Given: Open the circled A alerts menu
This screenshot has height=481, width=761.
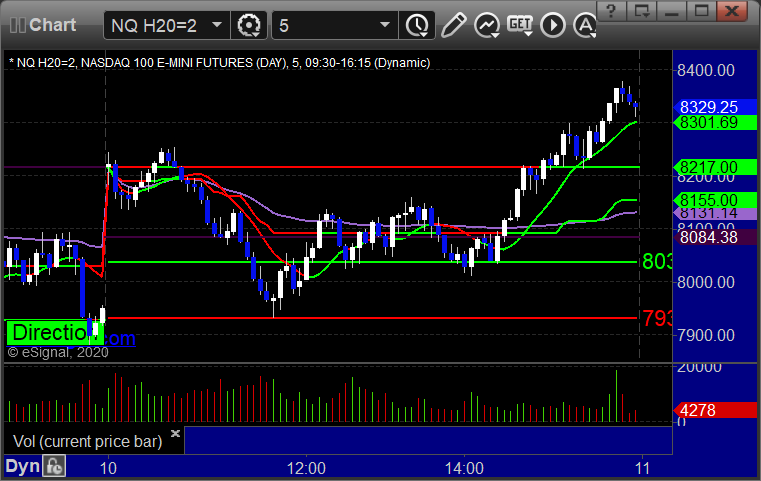Looking at the screenshot, I should (x=584, y=25).
